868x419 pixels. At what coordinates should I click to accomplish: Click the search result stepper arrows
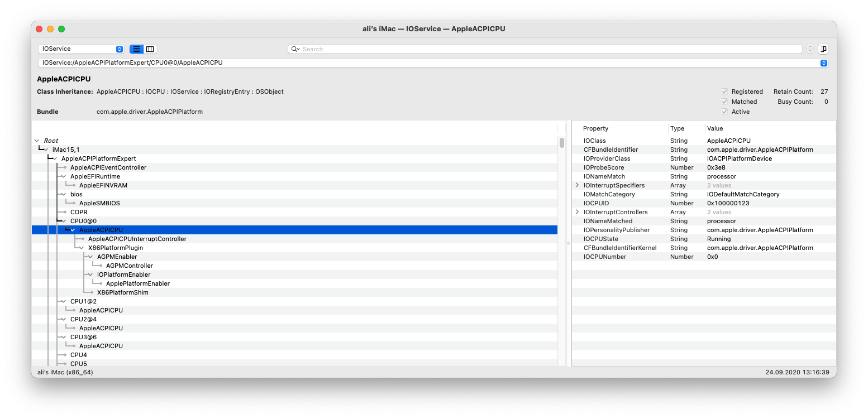click(x=810, y=49)
